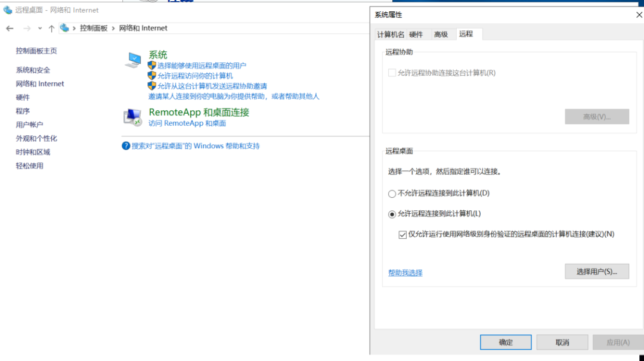The width and height of the screenshot is (644, 361).
Task: Open the 系统 heading link
Action: pos(157,55)
